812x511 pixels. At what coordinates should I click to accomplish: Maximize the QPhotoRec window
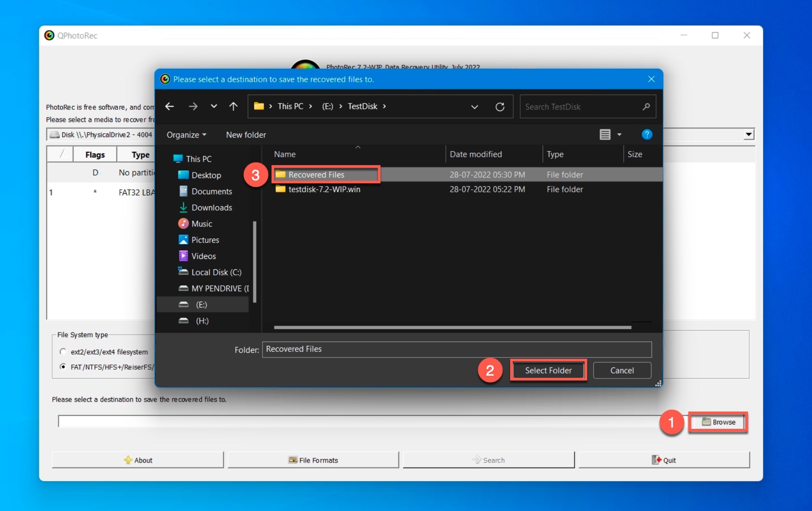coord(715,35)
